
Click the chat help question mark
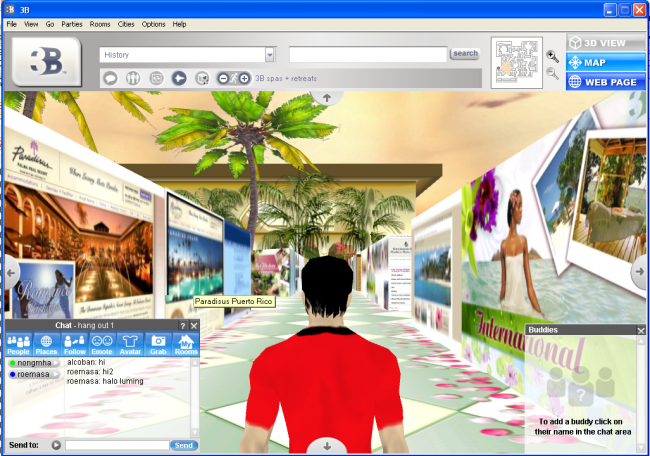pos(182,326)
